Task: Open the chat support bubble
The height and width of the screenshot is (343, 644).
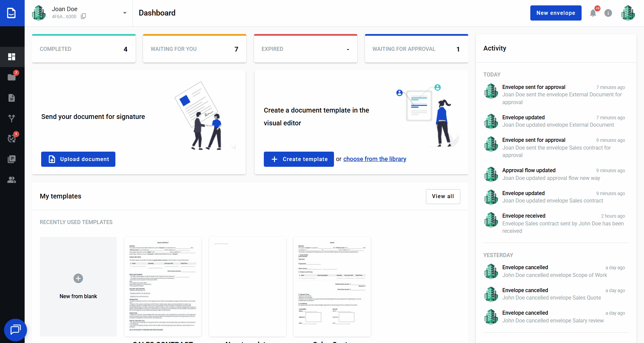Action: pyautogui.click(x=16, y=330)
